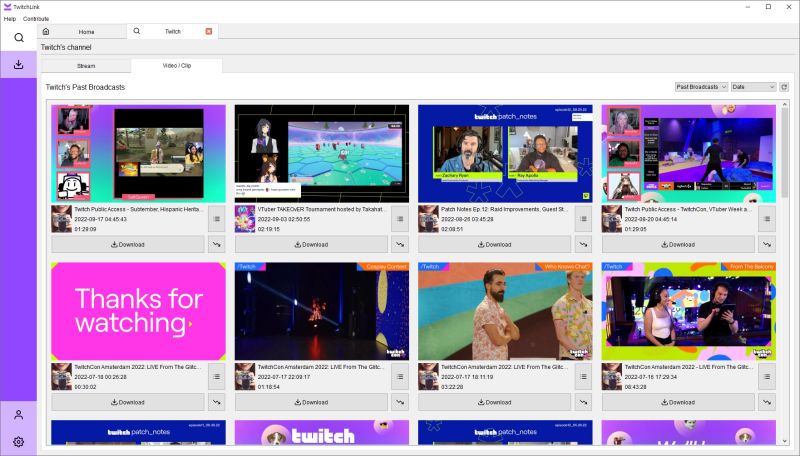800x456 pixels.
Task: Click the TwitchLink app icon in the title bar
Action: tap(7, 7)
